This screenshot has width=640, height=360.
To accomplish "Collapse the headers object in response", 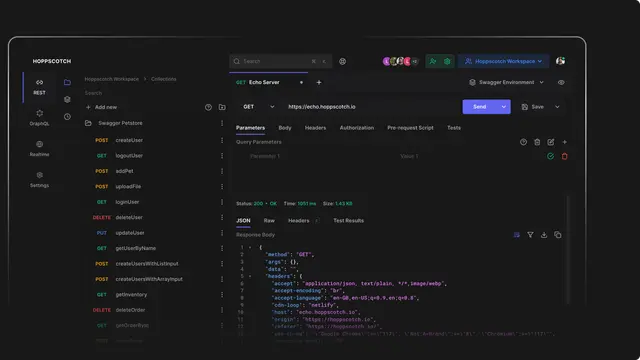I will click(250, 276).
